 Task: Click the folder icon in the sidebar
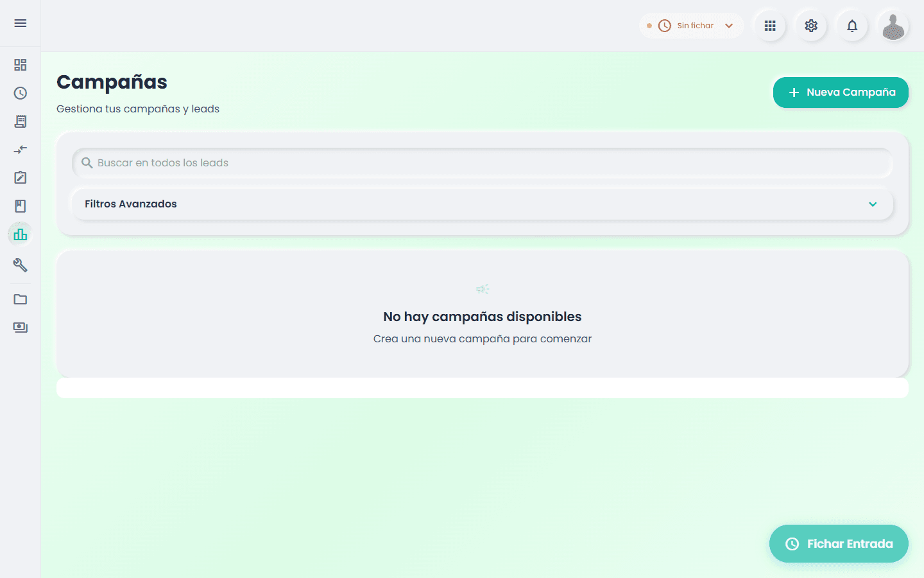pos(21,299)
